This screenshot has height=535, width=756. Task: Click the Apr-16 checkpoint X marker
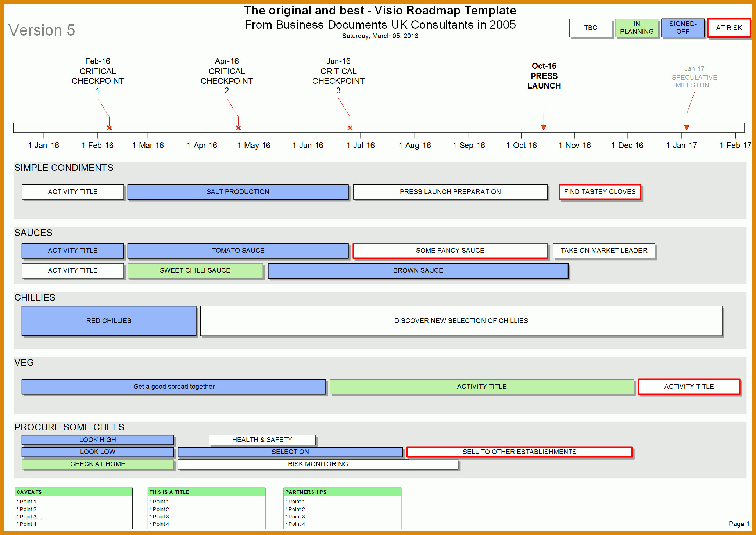[239, 128]
